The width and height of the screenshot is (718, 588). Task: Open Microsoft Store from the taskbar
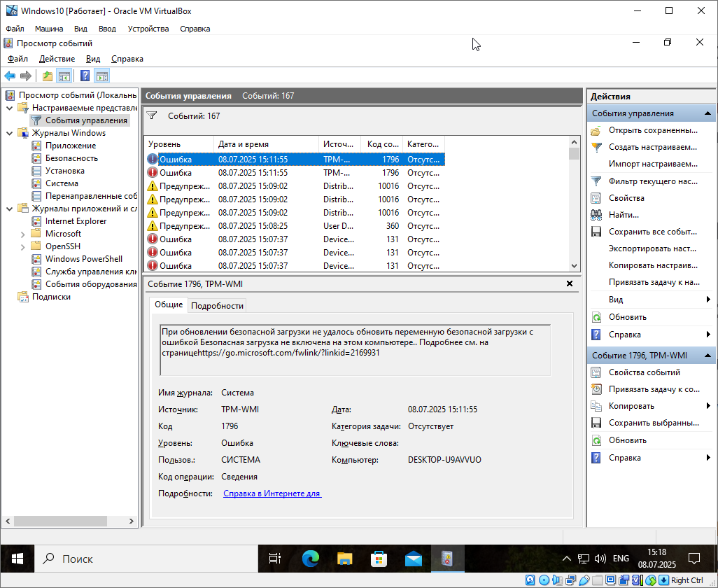point(379,559)
